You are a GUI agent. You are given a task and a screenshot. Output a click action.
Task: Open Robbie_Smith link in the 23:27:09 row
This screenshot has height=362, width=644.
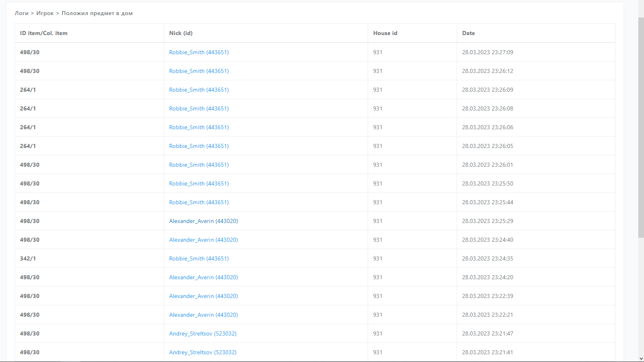pyautogui.click(x=199, y=52)
